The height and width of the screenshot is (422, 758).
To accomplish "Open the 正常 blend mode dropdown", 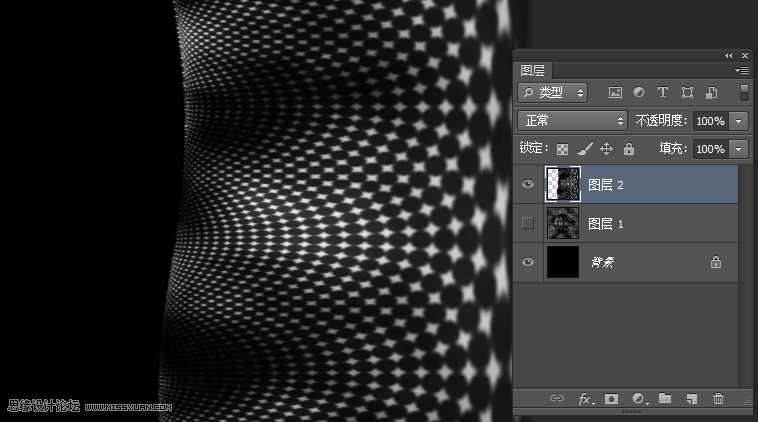I will (x=573, y=120).
